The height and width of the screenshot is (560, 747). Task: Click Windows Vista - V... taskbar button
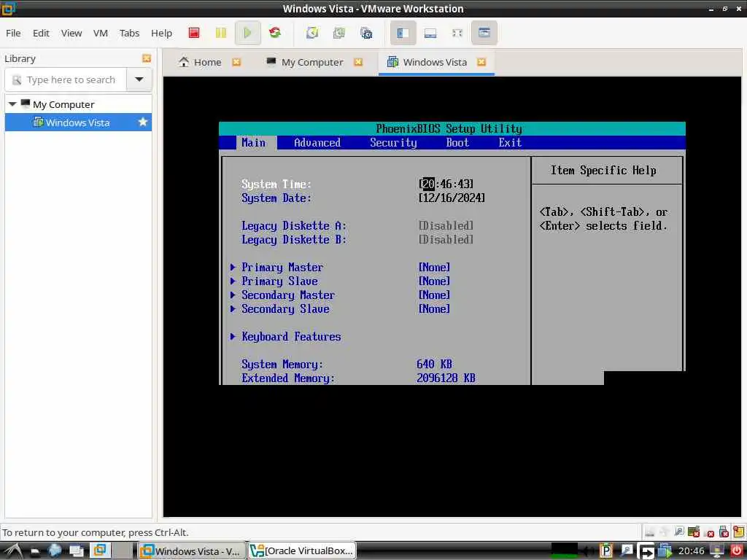tap(192, 551)
